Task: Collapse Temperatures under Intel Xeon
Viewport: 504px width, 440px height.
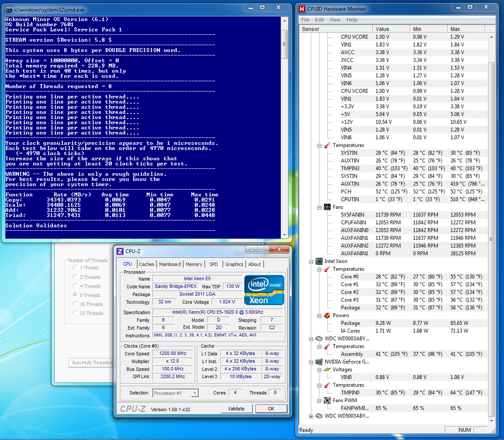Action: click(x=319, y=269)
